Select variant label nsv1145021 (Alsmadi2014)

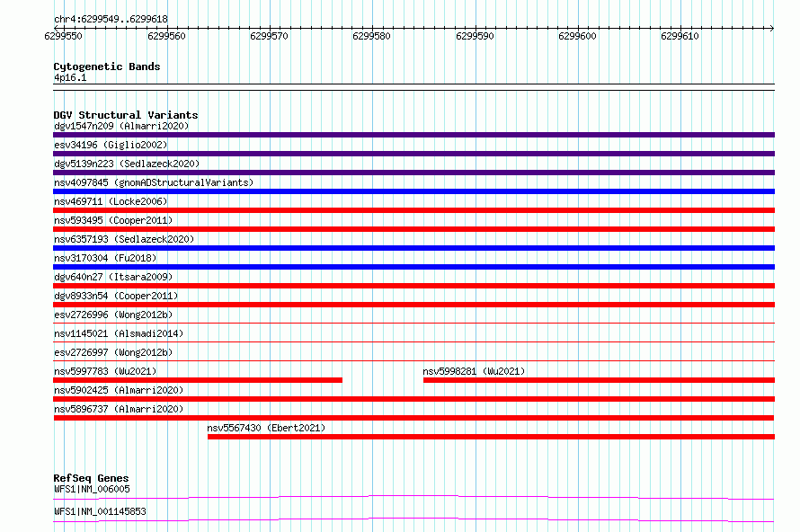click(119, 333)
